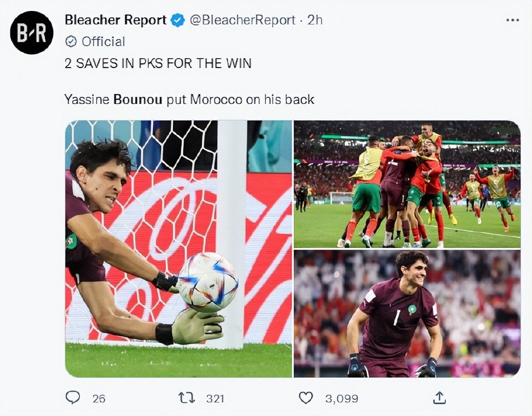The image size is (532, 416).
Task: Open the Bleacher Report profile avatar
Action: point(32,33)
